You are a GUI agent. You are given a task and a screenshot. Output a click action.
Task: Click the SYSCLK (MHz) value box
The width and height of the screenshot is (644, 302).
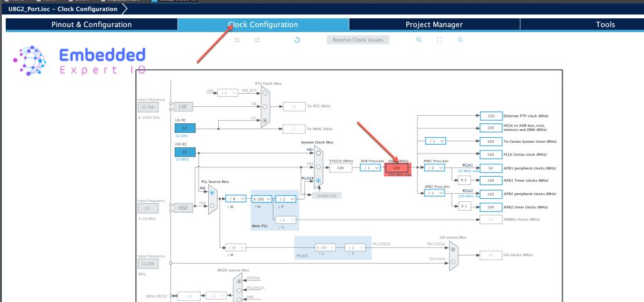(340, 167)
